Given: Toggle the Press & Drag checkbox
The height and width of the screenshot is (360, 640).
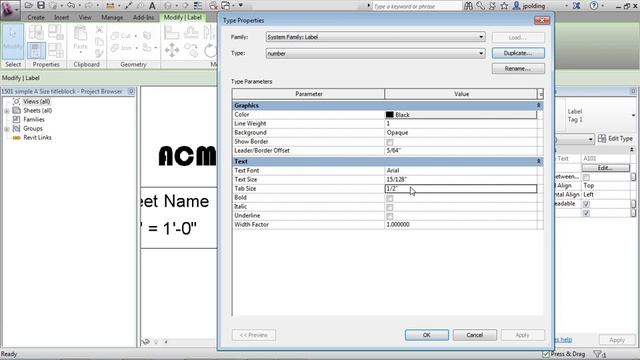Looking at the screenshot, I should coord(546,354).
